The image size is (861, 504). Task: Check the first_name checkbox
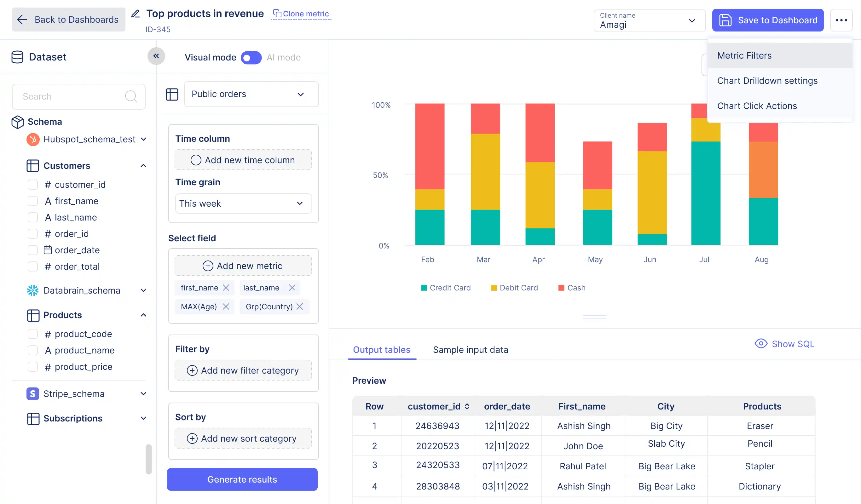point(33,201)
